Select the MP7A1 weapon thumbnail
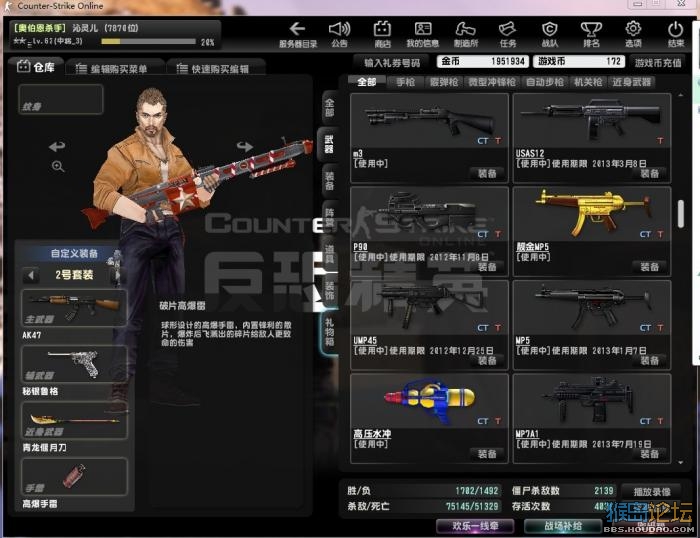This screenshot has width=700, height=538. click(592, 401)
